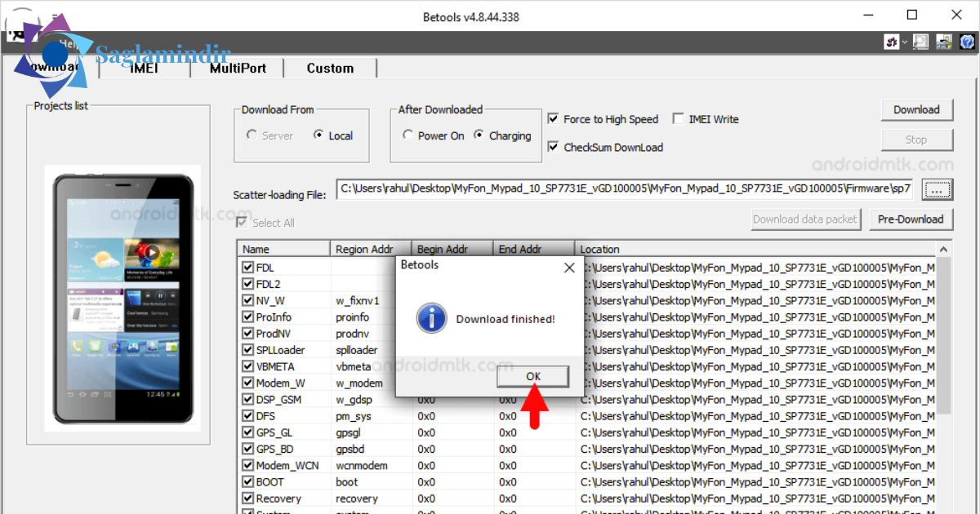980x514 pixels.
Task: Uncheck the FDL partition row
Action: tap(247, 268)
